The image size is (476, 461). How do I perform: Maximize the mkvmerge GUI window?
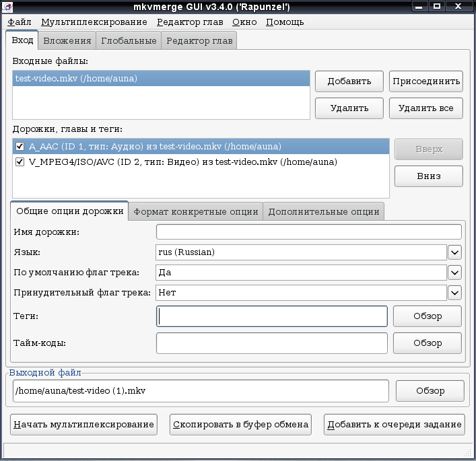click(x=436, y=6)
